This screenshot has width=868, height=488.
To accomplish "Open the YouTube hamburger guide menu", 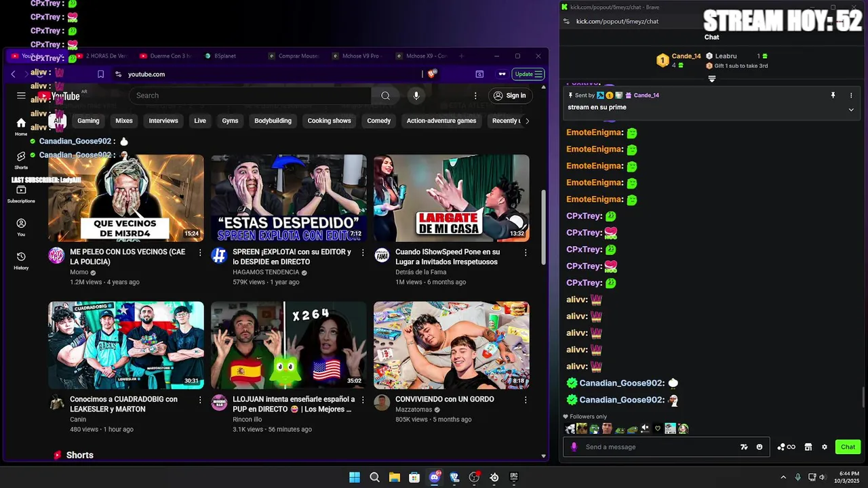I will pyautogui.click(x=21, y=96).
